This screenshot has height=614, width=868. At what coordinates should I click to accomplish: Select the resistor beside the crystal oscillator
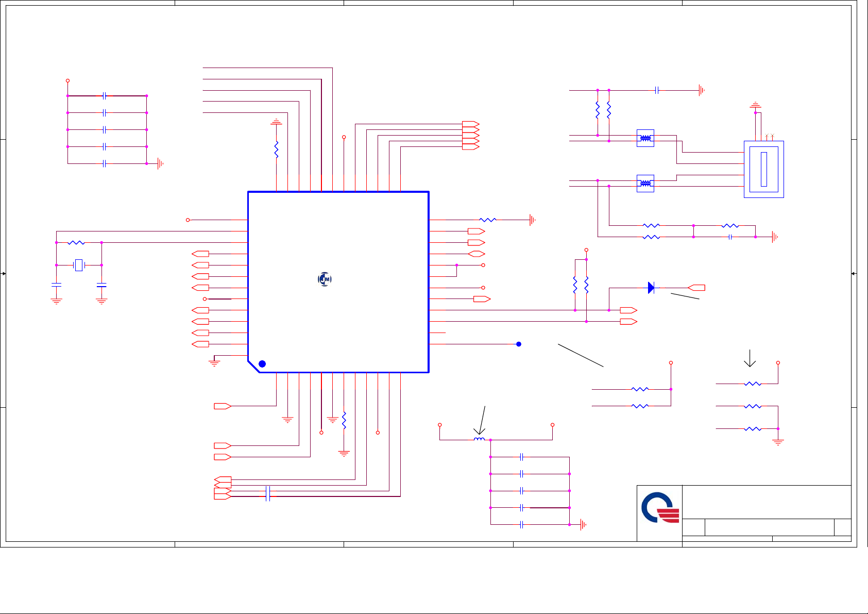[x=76, y=242]
